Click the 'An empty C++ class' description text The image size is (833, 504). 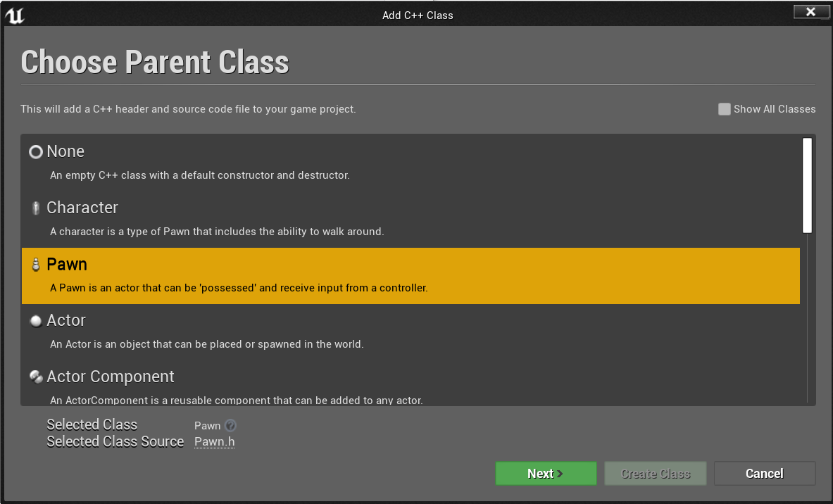(x=200, y=175)
